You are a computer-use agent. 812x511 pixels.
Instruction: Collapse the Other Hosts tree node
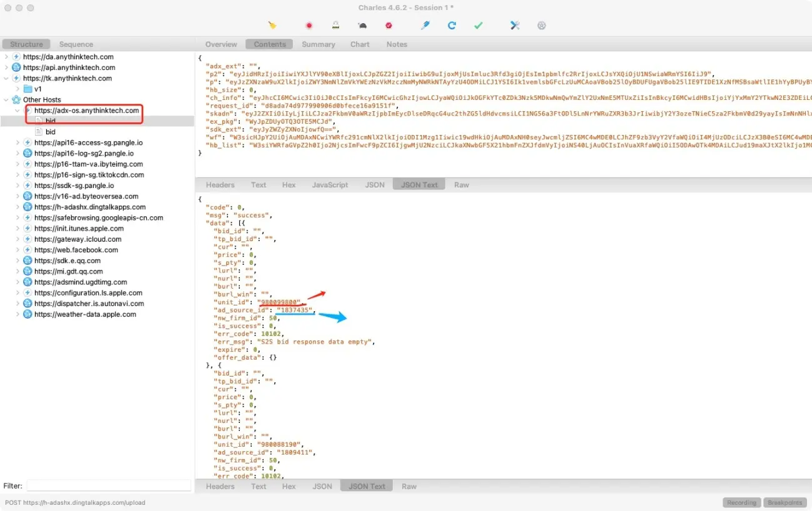click(6, 99)
